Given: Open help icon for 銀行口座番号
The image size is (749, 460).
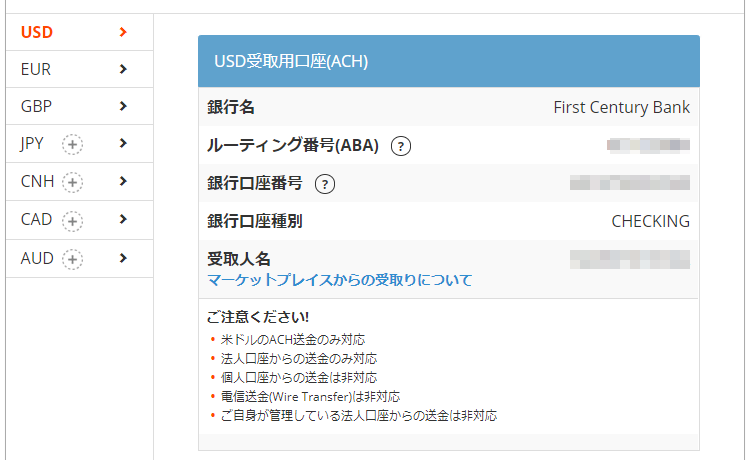Looking at the screenshot, I should (x=325, y=184).
